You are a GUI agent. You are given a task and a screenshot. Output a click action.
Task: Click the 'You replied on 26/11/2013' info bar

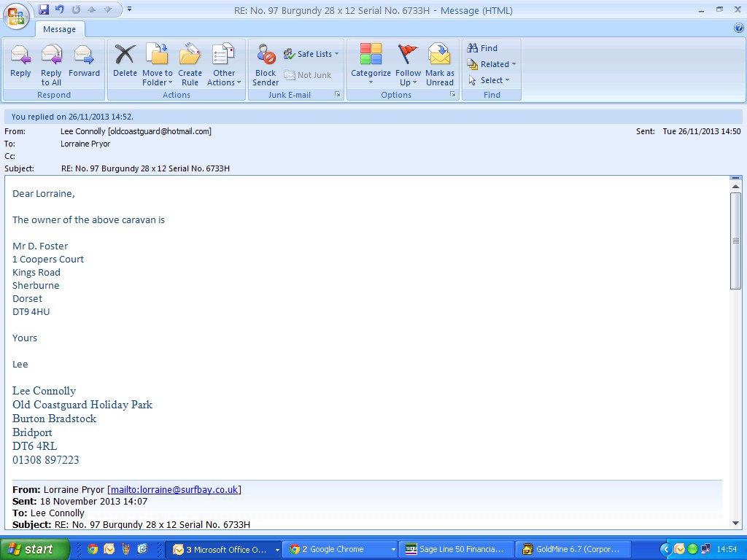click(373, 117)
